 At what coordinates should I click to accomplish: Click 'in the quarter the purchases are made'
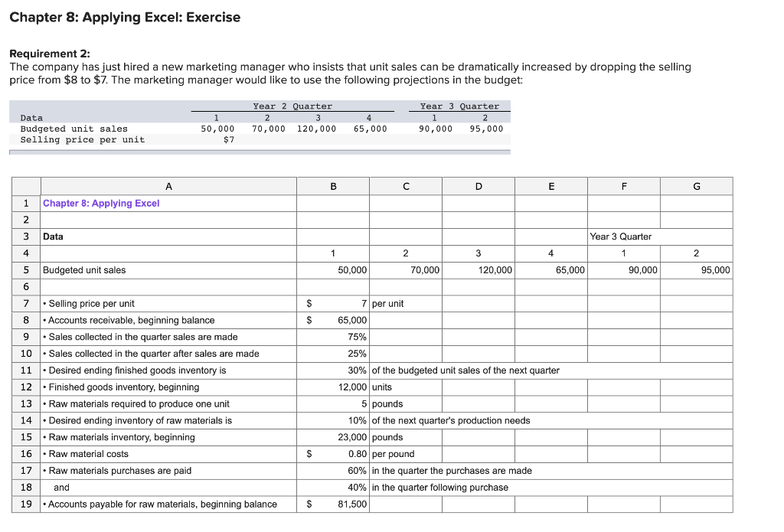[x=452, y=471]
